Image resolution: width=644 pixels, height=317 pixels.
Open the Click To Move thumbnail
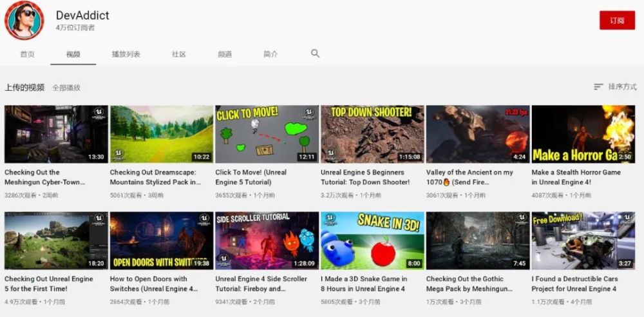pyautogui.click(x=267, y=134)
